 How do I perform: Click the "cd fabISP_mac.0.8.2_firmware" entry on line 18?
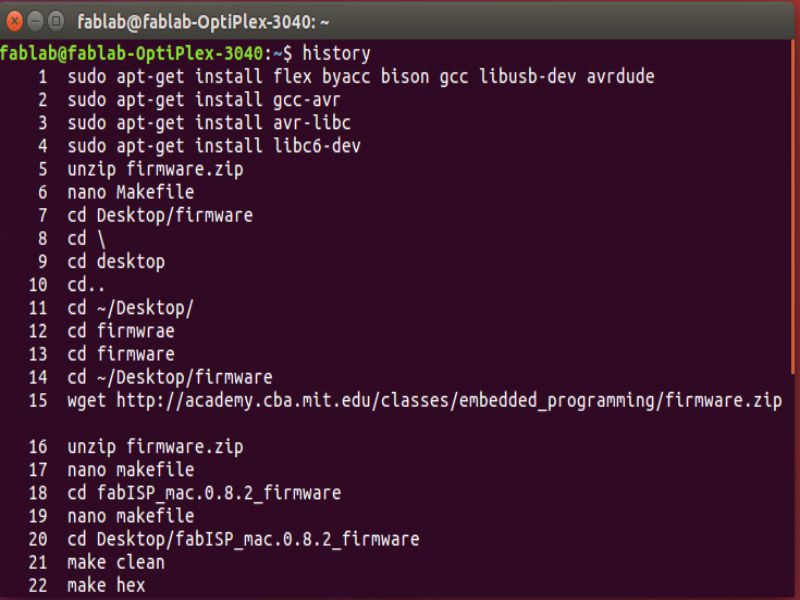pyautogui.click(x=204, y=493)
